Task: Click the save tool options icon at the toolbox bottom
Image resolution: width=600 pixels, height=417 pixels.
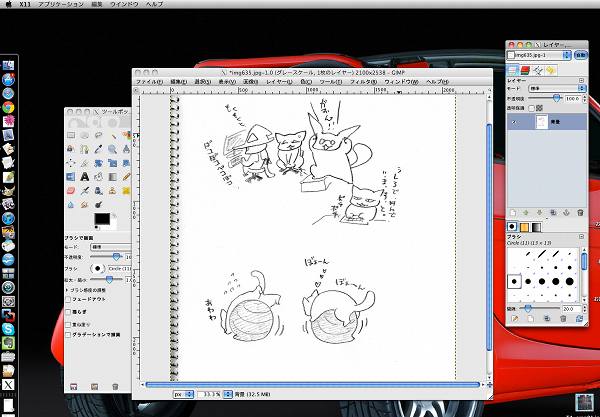Action: (73, 387)
